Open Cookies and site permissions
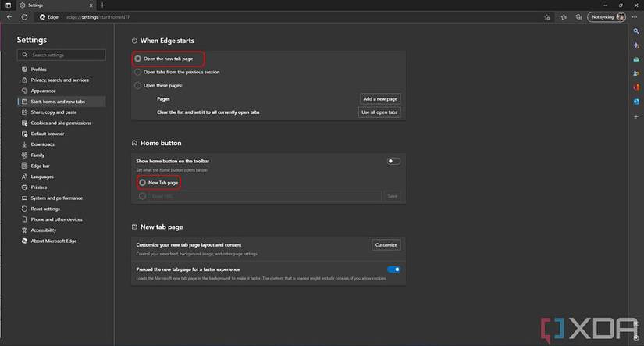 tap(61, 123)
